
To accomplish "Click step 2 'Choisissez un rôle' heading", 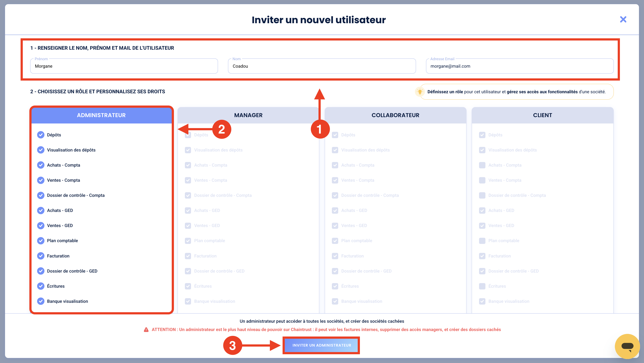I will click(97, 92).
